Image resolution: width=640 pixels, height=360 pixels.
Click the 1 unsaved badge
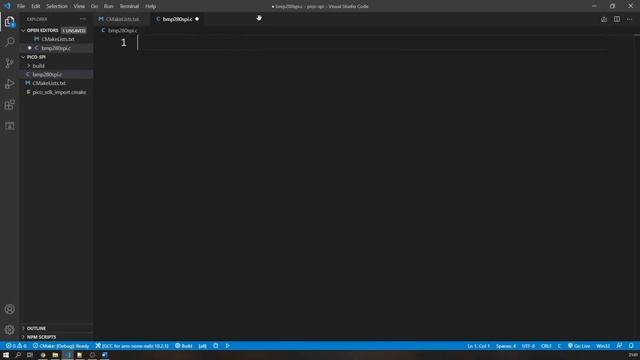click(74, 31)
